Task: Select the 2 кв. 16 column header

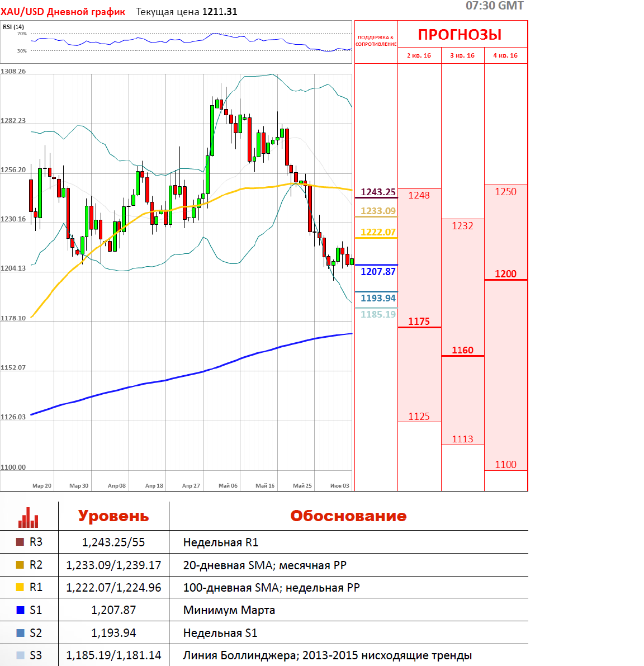Action: tap(419, 56)
